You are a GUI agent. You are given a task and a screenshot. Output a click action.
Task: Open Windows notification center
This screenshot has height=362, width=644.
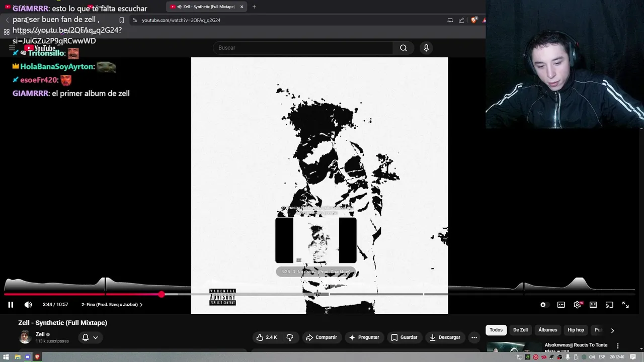(x=633, y=357)
